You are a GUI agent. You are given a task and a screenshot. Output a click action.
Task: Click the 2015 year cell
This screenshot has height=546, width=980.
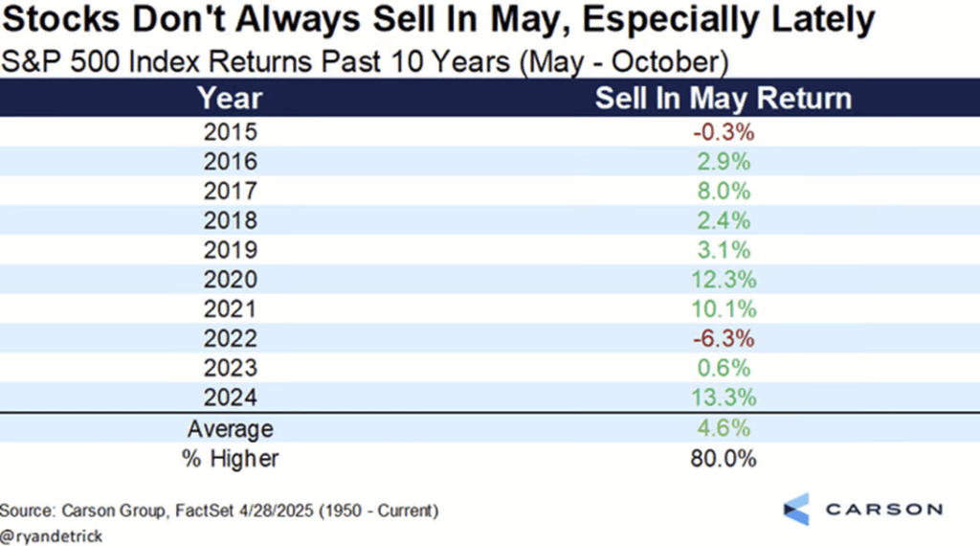[230, 132]
